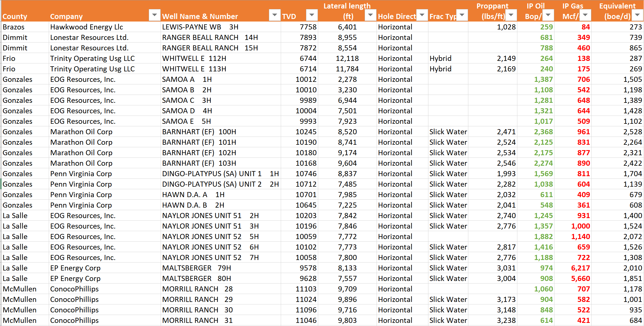Select lateral length 2,278
Viewport: 644px width, 326px height.
347,79
